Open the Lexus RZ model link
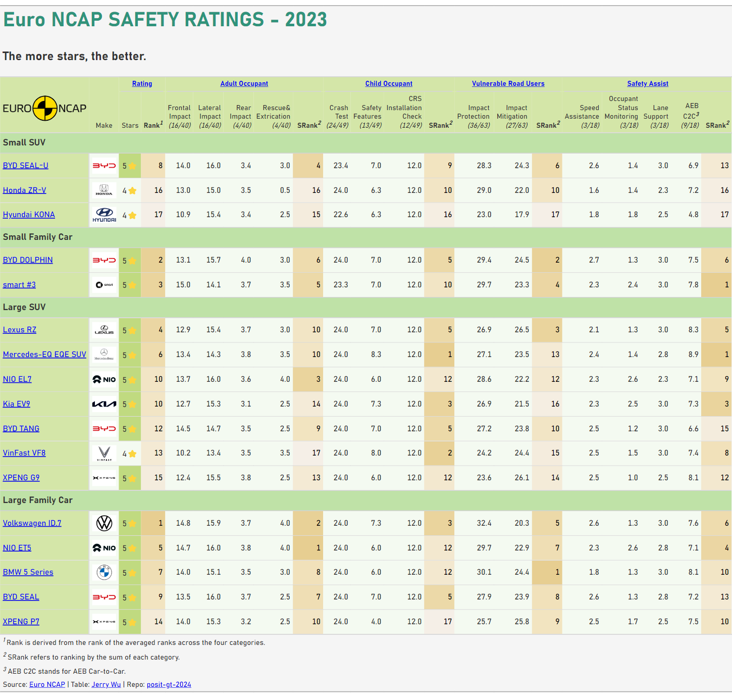The image size is (732, 700). click(20, 330)
